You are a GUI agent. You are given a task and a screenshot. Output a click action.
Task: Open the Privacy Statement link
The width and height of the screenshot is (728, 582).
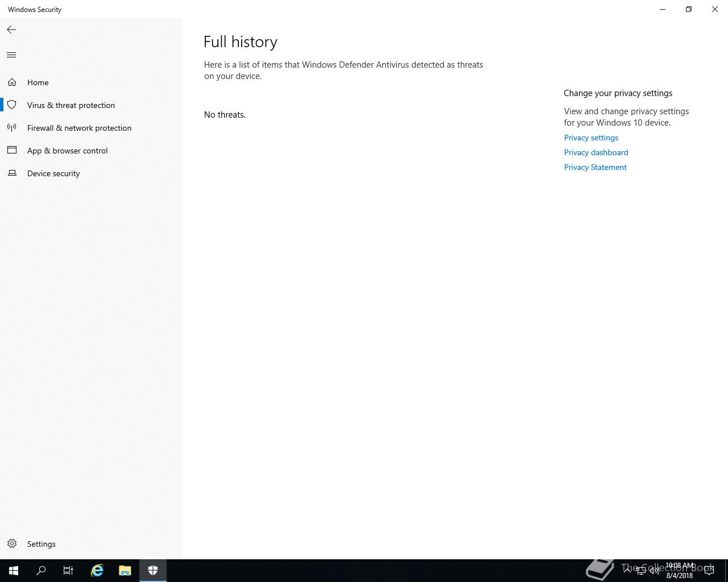[595, 167]
